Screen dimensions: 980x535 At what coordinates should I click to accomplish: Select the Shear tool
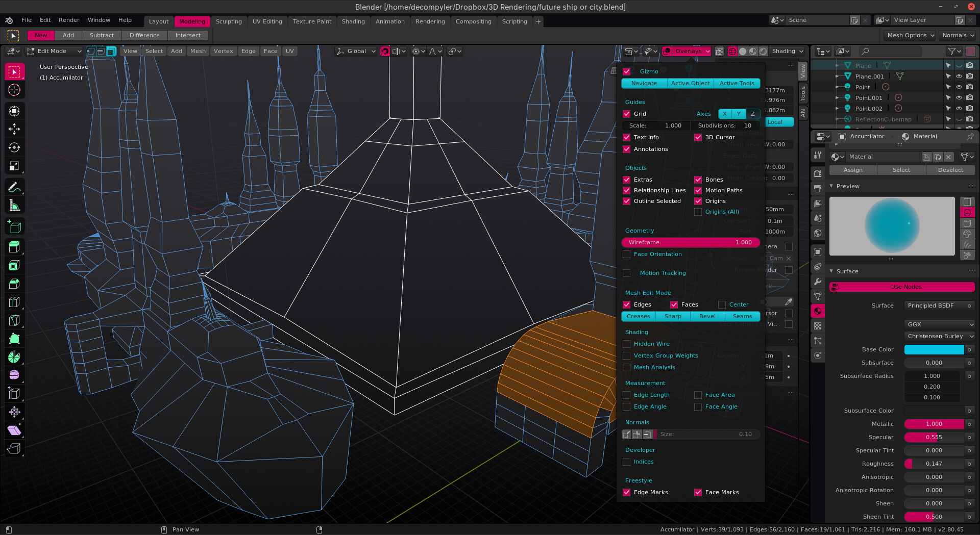[x=14, y=430]
